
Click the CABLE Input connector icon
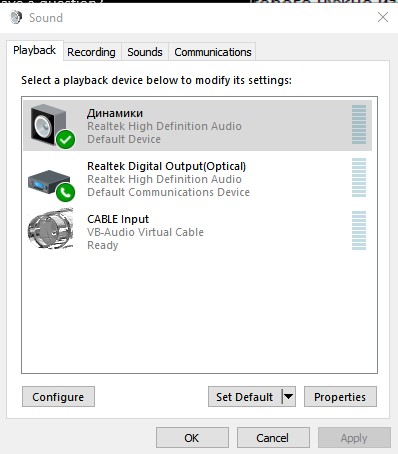point(50,229)
